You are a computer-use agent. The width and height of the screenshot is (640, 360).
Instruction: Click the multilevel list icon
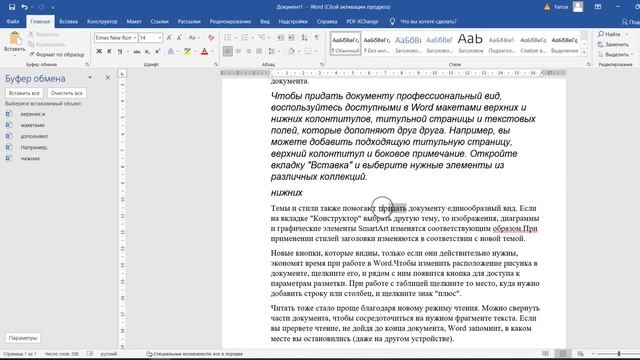tap(262, 38)
